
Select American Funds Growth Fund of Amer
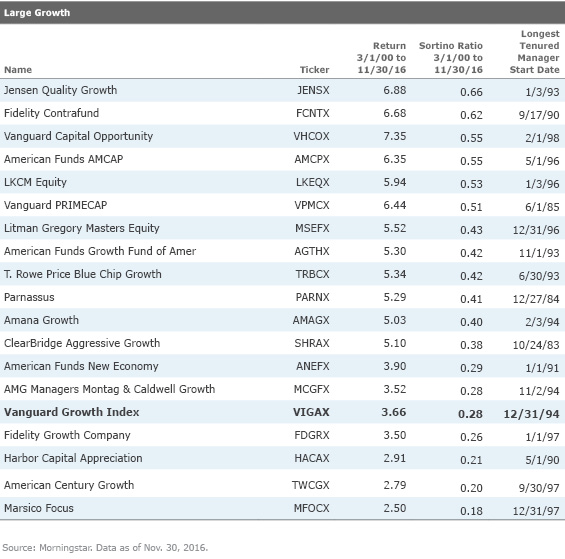tap(100, 251)
